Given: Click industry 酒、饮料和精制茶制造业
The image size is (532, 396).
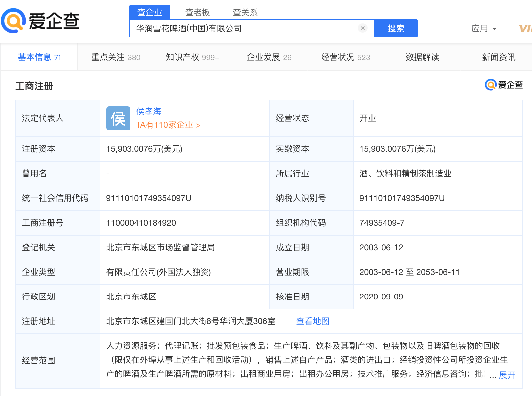Looking at the screenshot, I should coord(405,173).
